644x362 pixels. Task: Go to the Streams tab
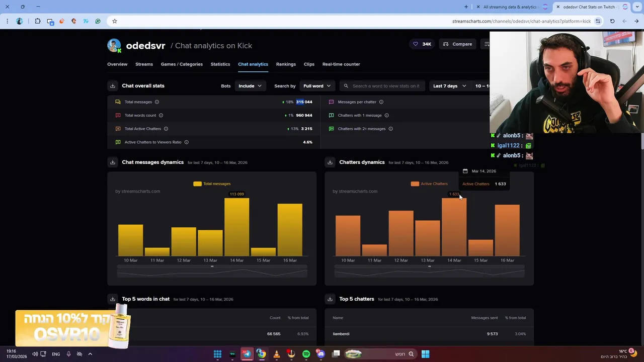(x=144, y=64)
